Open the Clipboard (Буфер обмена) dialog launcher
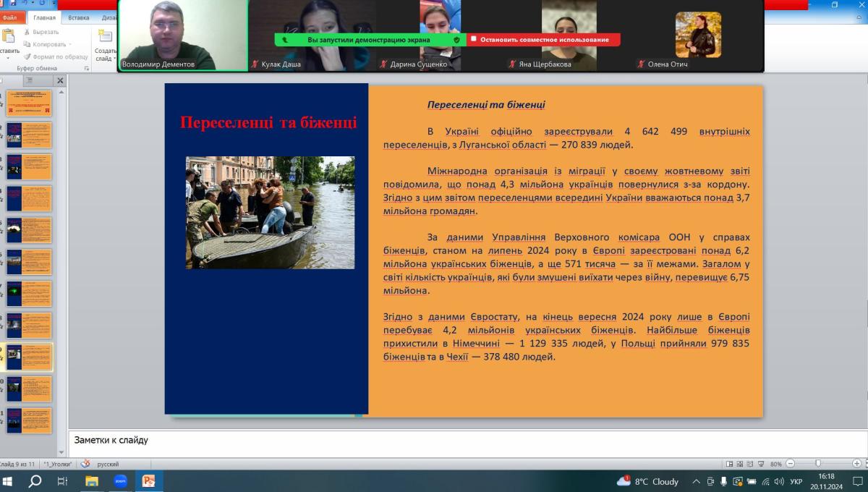Viewport: 868px width, 492px height. point(87,69)
